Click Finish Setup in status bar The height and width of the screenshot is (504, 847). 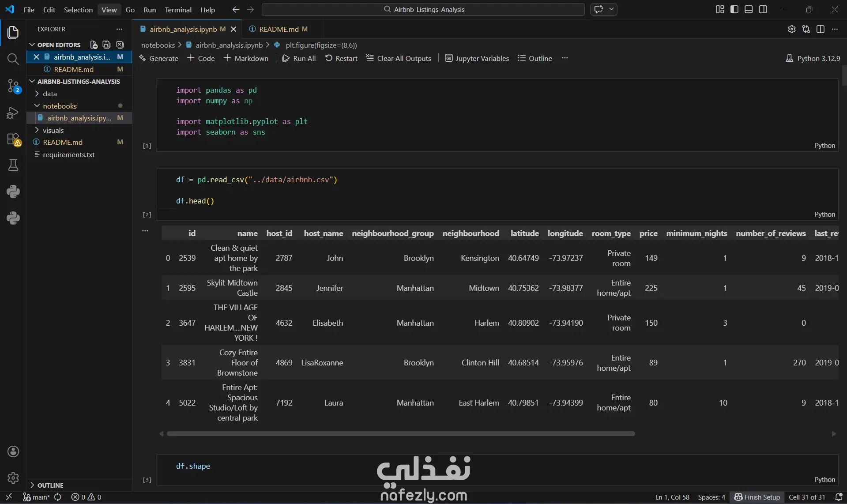click(x=757, y=497)
